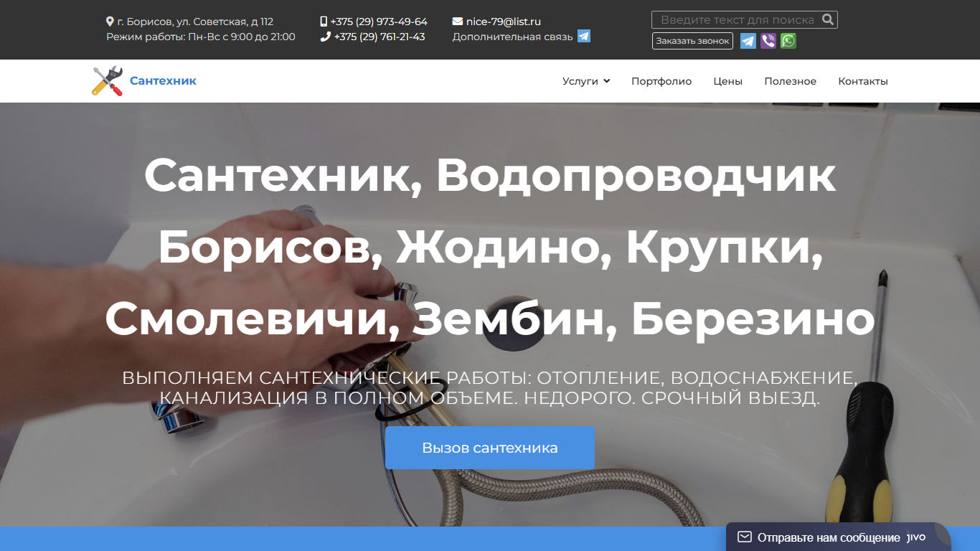980x551 pixels.
Task: Click Telegram icon next to Дополнительная связь
Action: (x=584, y=36)
